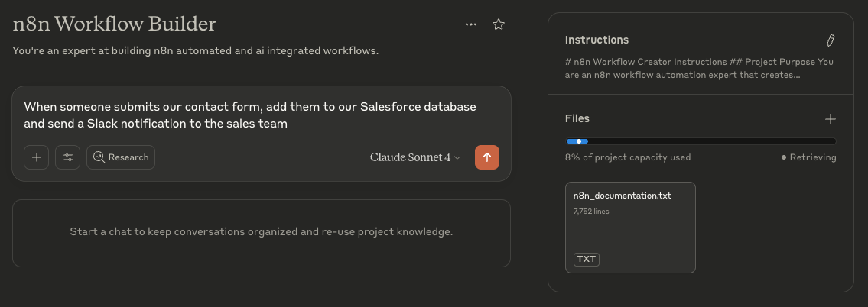868x307 pixels.
Task: Click the Files section heading
Action: (577, 118)
